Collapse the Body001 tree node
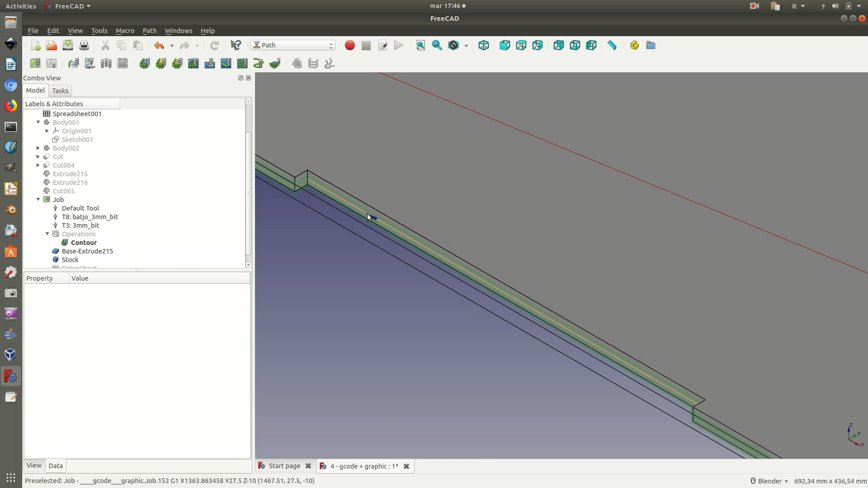Image resolution: width=868 pixels, height=488 pixels. [38, 122]
